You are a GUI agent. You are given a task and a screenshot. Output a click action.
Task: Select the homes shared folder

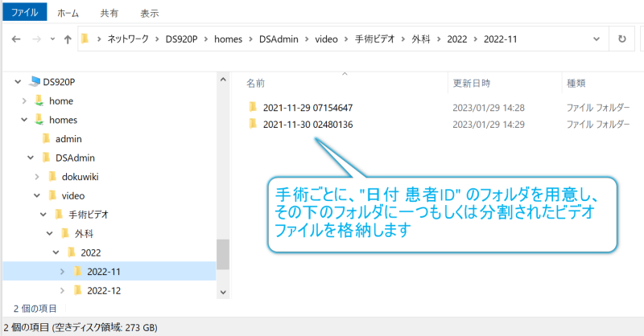pyautogui.click(x=64, y=120)
